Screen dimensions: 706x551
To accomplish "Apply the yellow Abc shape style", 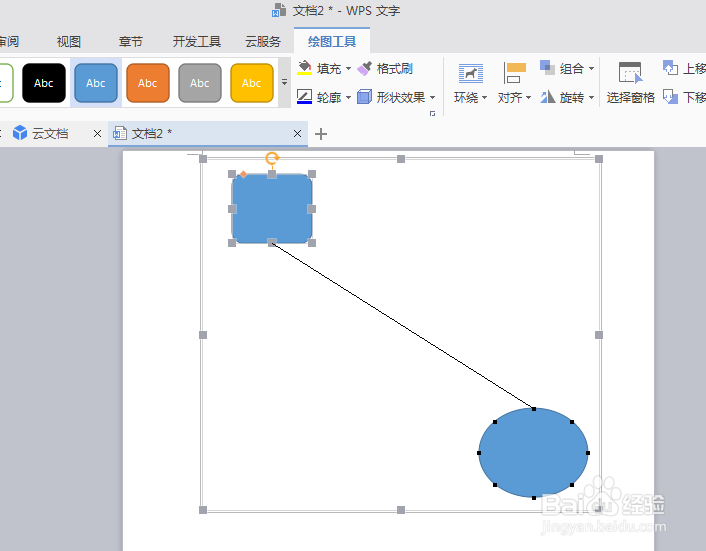I will point(252,83).
